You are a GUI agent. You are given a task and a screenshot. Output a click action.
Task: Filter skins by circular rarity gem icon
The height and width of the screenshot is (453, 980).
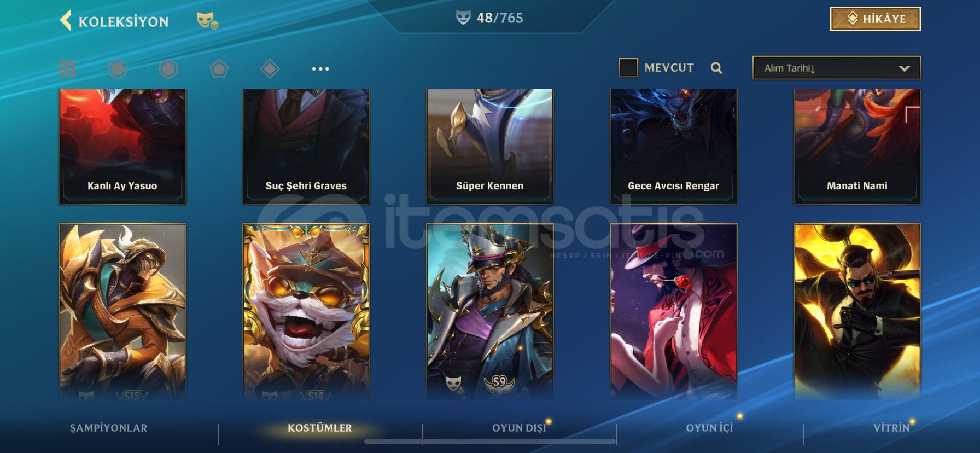pyautogui.click(x=118, y=69)
